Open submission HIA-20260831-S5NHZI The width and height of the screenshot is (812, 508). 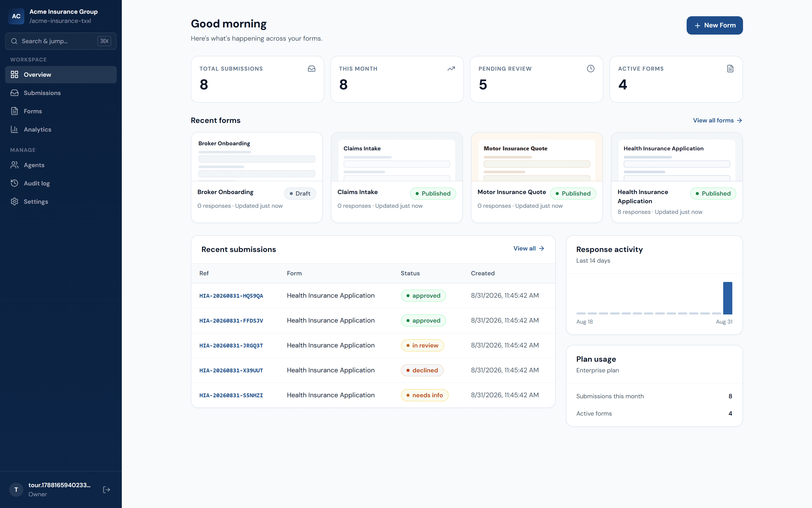tap(231, 395)
